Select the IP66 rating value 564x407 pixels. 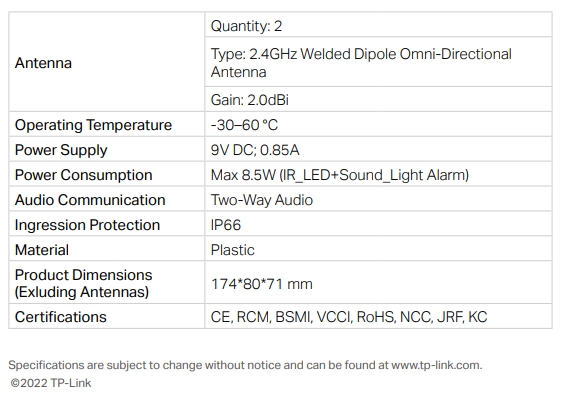click(x=226, y=225)
